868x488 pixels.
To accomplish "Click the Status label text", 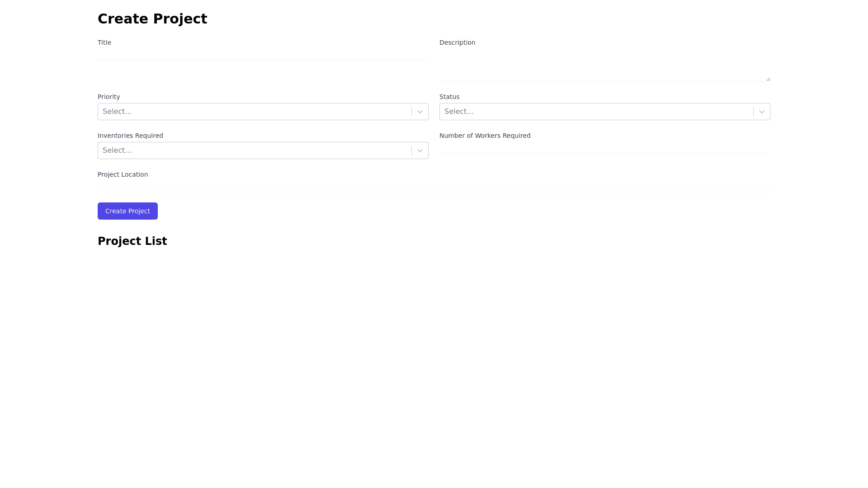I will click(x=449, y=97).
